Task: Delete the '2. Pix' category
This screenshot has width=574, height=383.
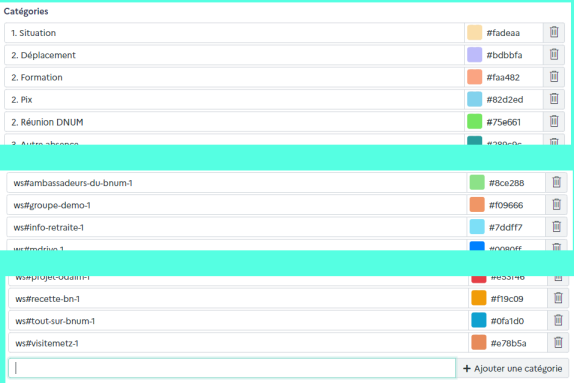Action: click(x=554, y=99)
